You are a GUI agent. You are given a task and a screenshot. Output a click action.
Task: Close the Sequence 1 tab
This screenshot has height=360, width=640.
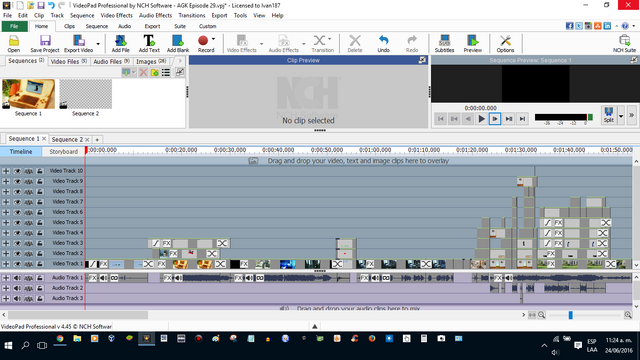click(44, 139)
